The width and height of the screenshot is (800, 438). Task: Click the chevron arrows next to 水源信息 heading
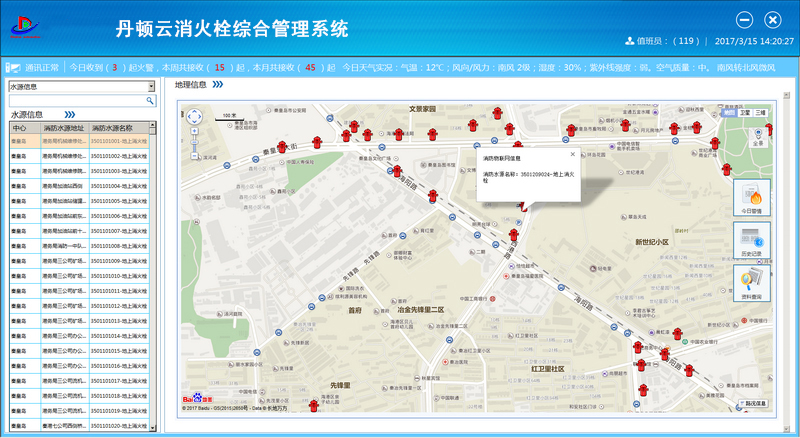pos(70,114)
